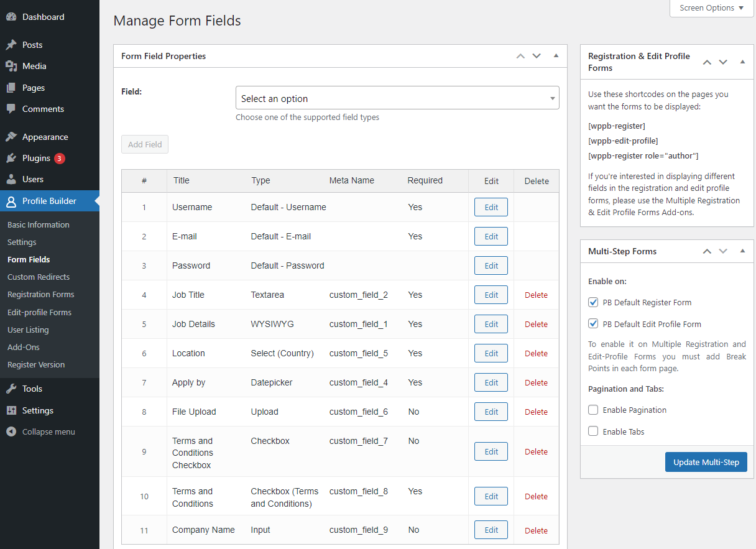Click the [wppb-edit-profile] shortcode text
This screenshot has height=549, width=756.
pos(623,141)
